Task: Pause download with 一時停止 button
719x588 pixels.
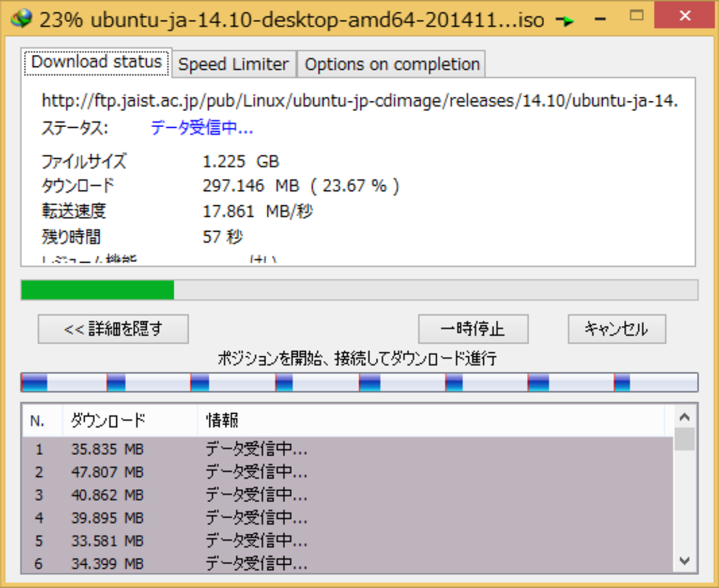Action: click(x=473, y=329)
